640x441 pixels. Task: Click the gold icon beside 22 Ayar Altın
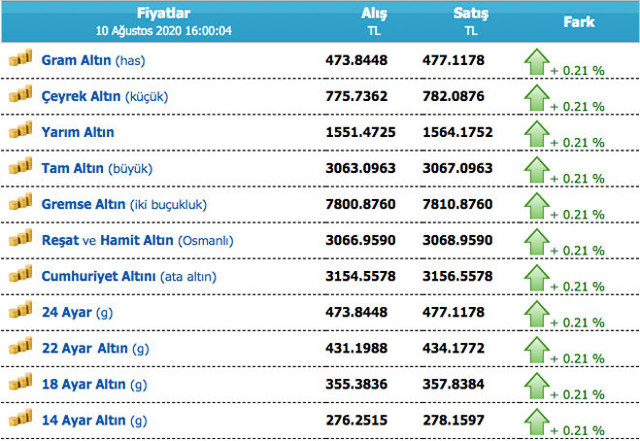(21, 346)
